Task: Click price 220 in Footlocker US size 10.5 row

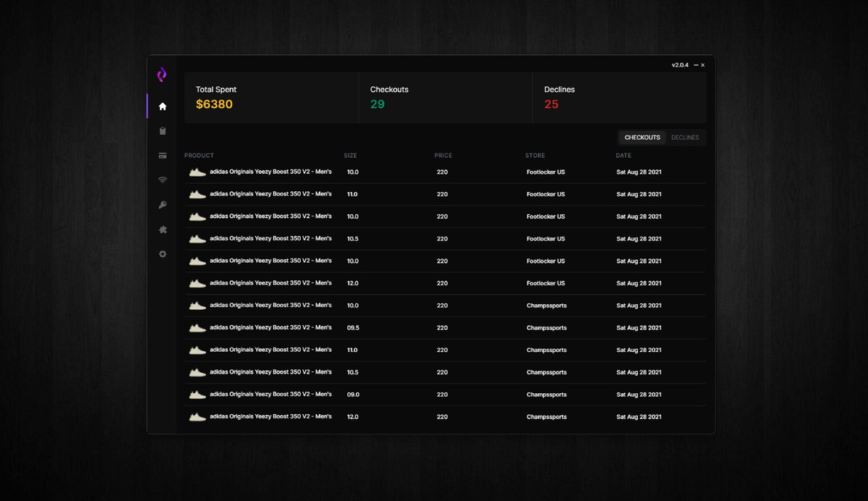Action: [x=442, y=239]
